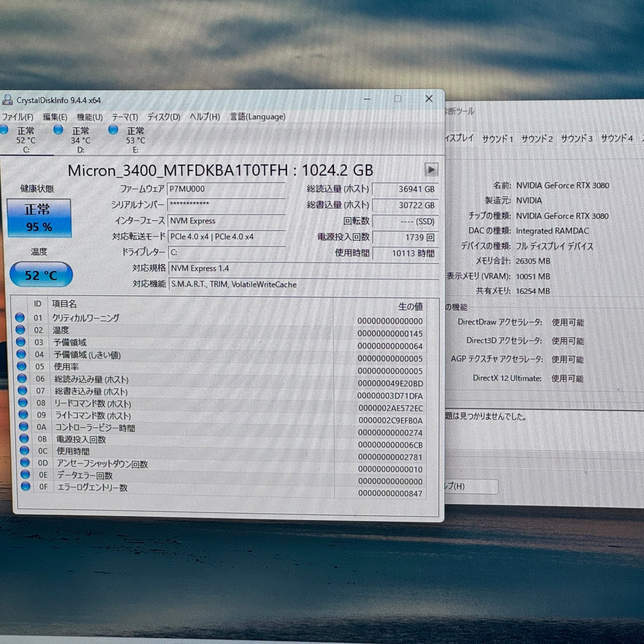Click the blue status dot for ID 06
The image size is (644, 644).
[x=22, y=378]
